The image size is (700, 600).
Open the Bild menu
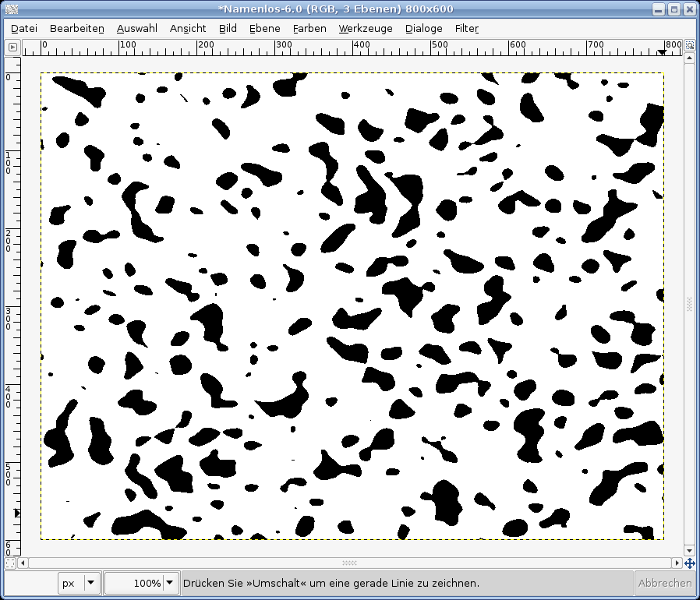click(228, 29)
